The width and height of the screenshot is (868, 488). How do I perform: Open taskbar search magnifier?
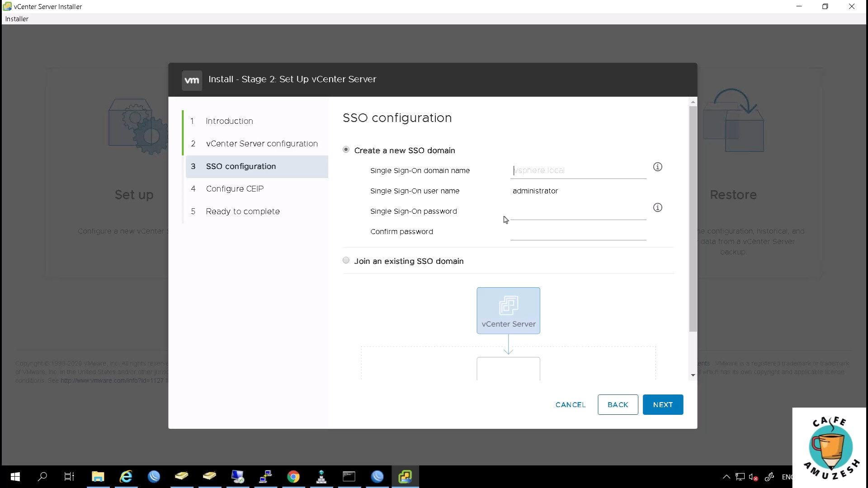[42, 477]
